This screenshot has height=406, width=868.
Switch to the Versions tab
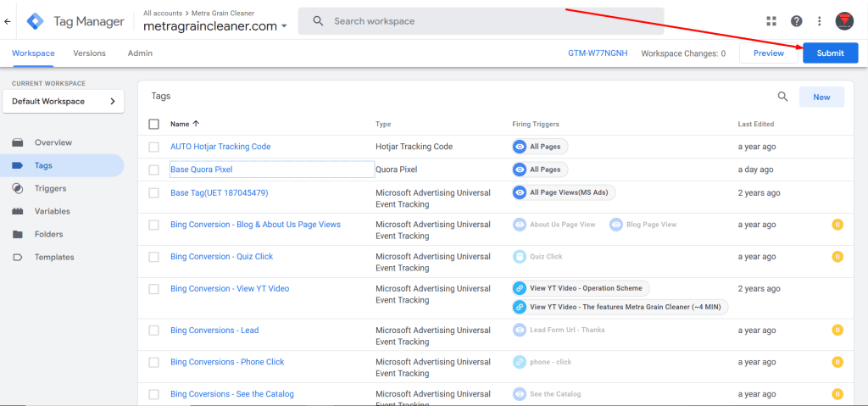click(x=89, y=53)
